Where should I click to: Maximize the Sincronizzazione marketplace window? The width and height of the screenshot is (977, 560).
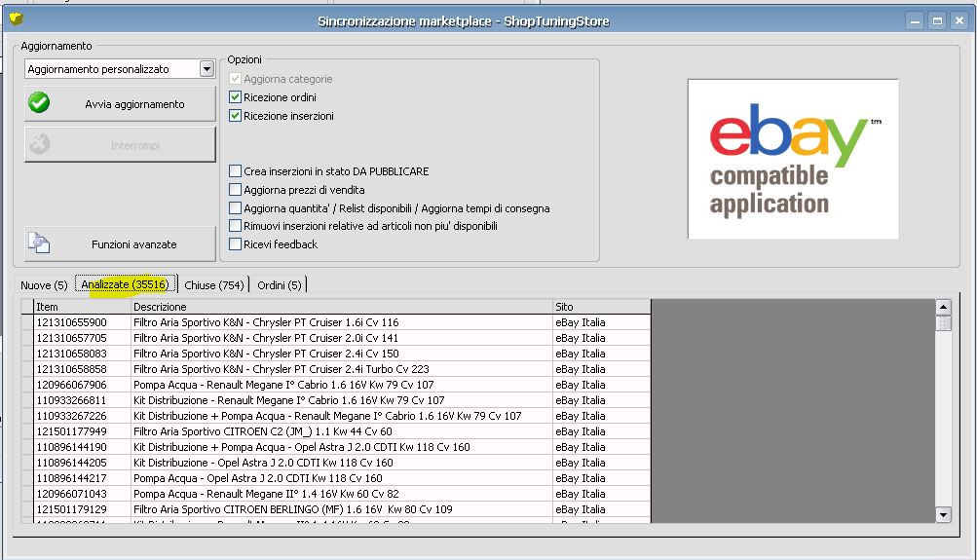[x=937, y=20]
